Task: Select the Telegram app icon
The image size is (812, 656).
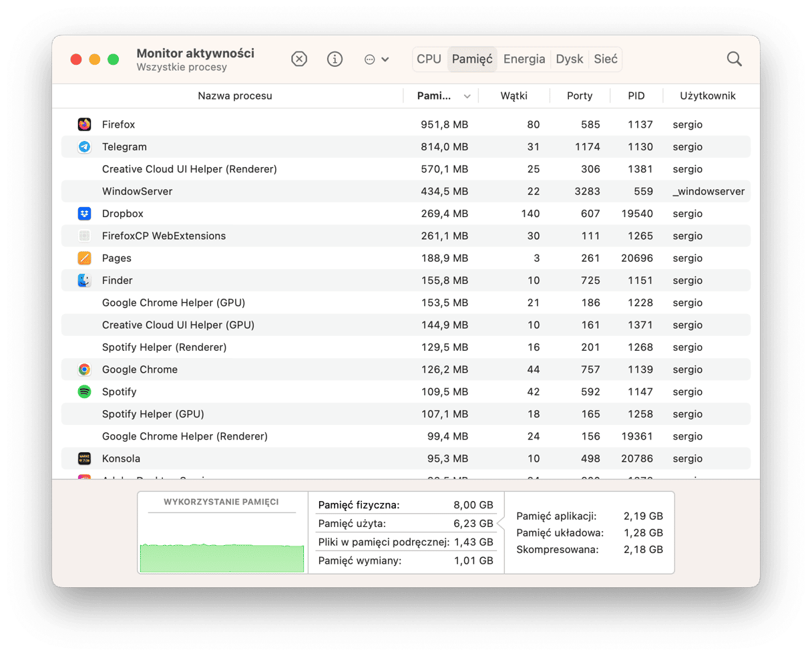Action: pos(84,146)
